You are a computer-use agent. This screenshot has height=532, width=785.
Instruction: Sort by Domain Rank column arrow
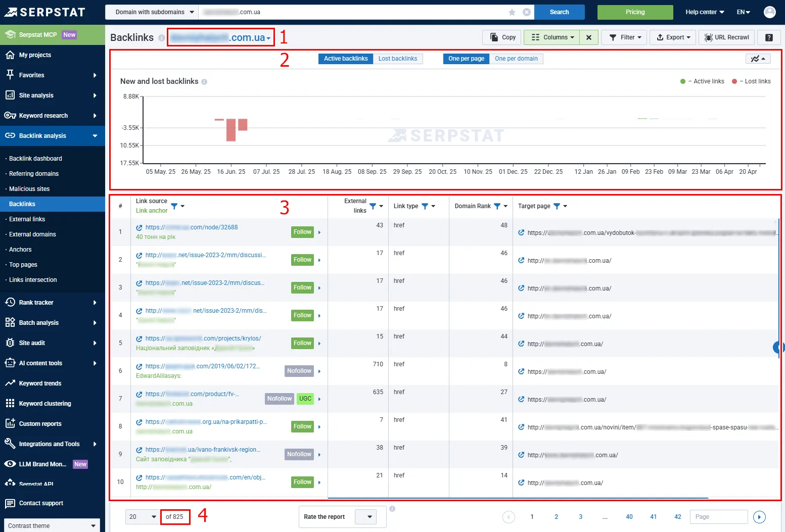point(505,206)
